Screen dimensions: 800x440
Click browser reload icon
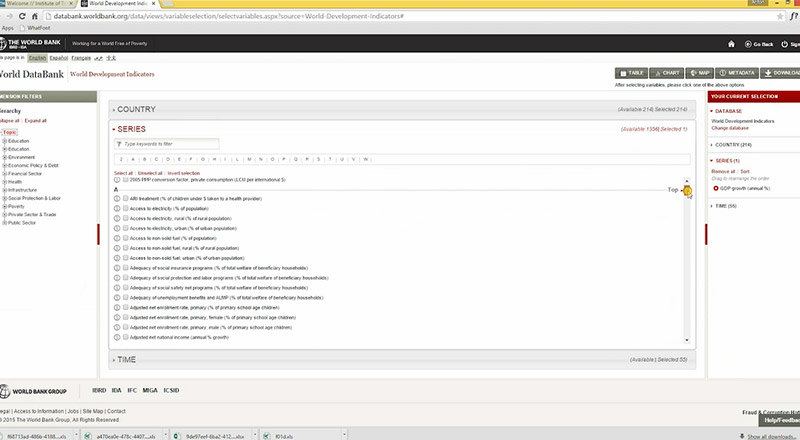22,16
